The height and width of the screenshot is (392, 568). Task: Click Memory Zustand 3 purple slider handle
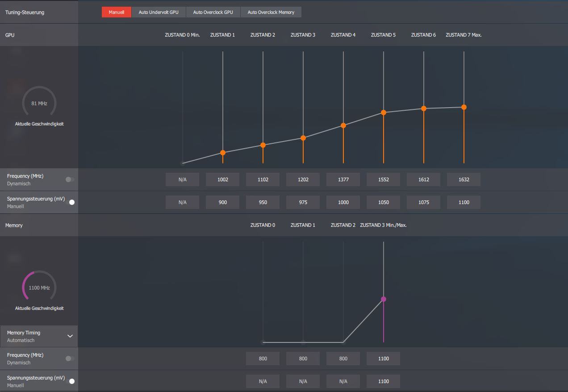[x=384, y=299]
